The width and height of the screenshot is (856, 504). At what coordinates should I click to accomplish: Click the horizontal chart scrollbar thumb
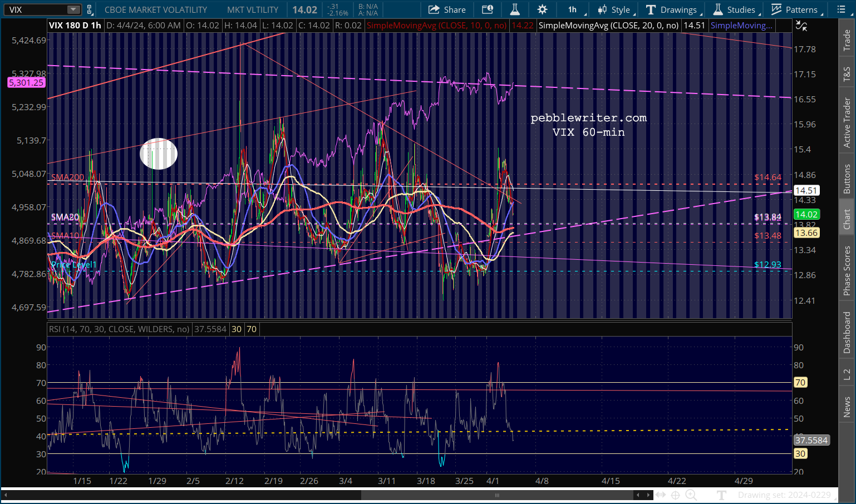point(496,495)
